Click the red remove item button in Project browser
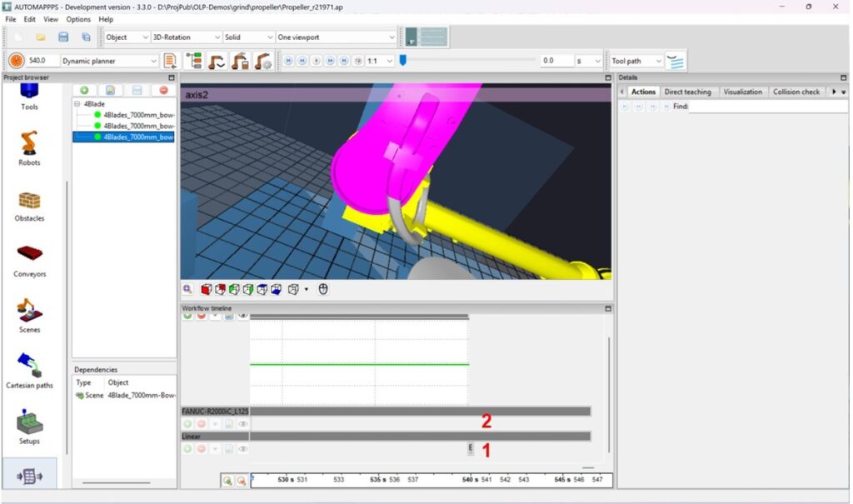This screenshot has width=853, height=504. pyautogui.click(x=163, y=90)
